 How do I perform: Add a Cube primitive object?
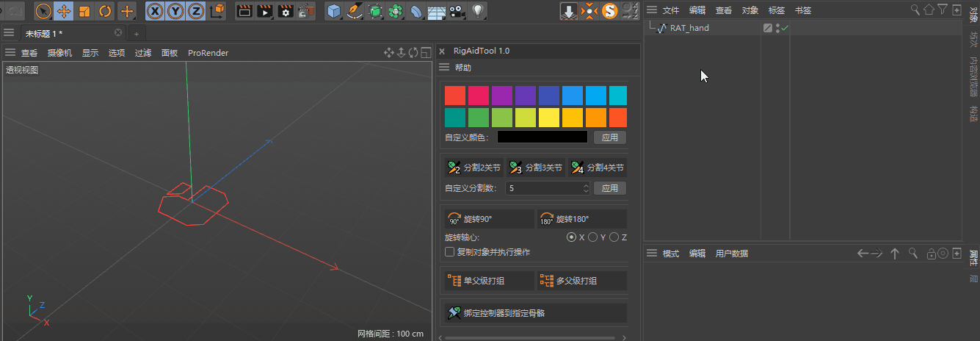(335, 11)
